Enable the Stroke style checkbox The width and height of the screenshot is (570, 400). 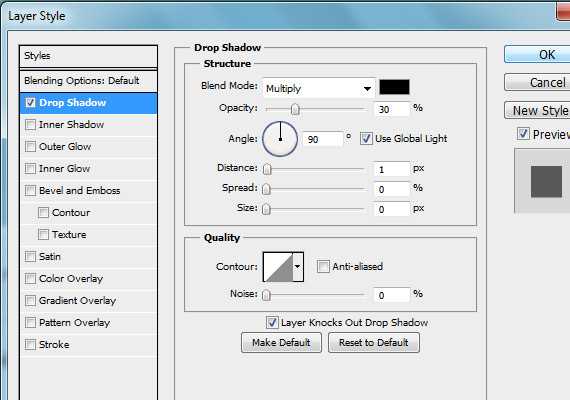pyautogui.click(x=31, y=344)
